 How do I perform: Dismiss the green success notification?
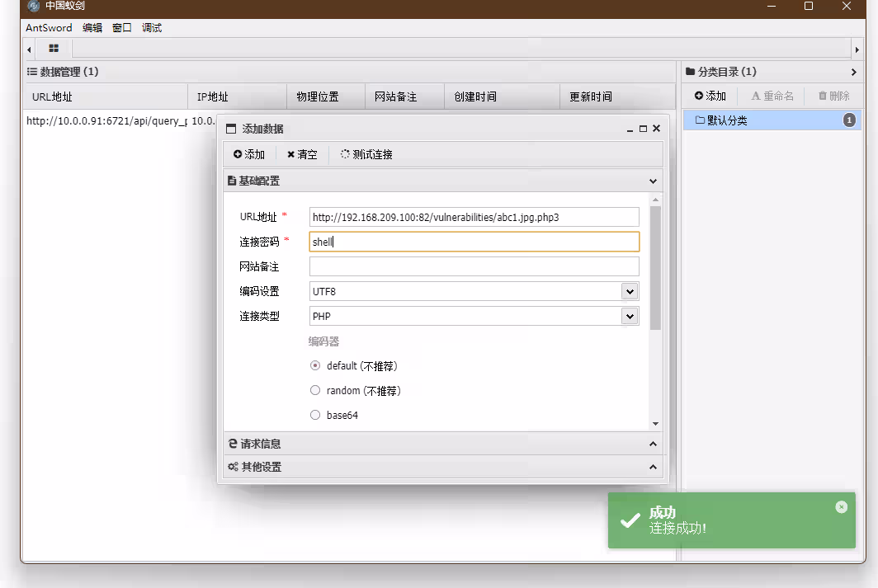pyautogui.click(x=841, y=507)
